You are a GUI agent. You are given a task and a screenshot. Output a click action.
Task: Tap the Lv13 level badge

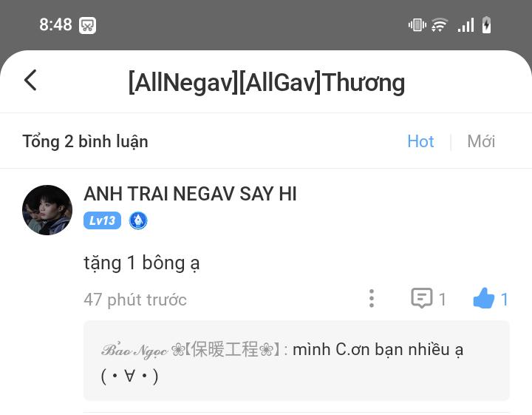102,220
